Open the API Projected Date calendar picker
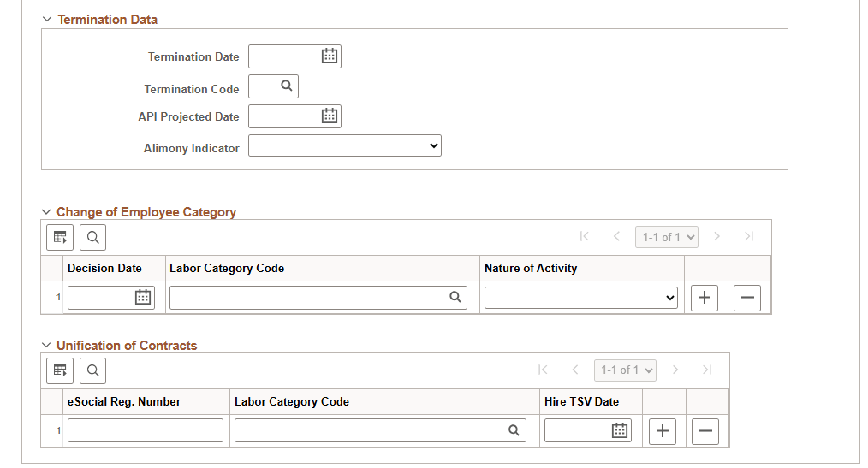The image size is (868, 468). pyautogui.click(x=330, y=116)
